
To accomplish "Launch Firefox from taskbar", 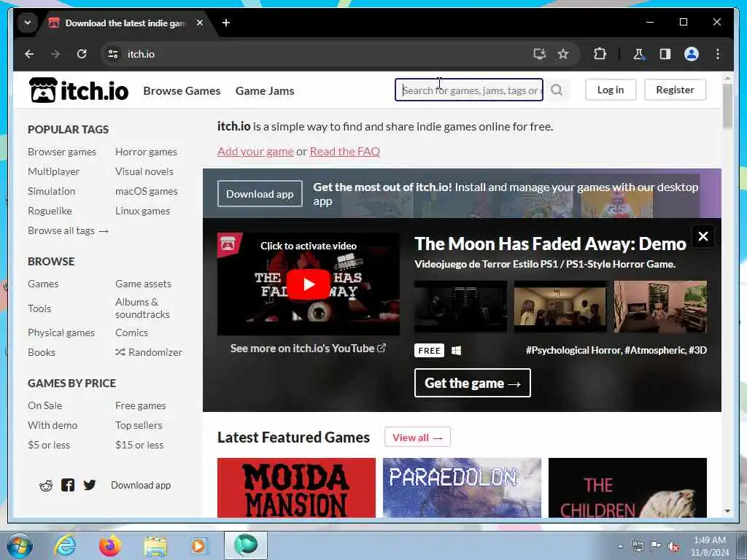I will [x=109, y=545].
